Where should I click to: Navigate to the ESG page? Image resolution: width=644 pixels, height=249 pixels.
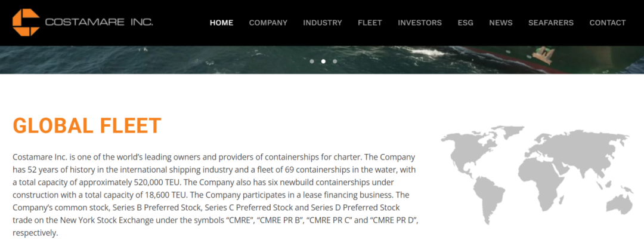click(465, 23)
